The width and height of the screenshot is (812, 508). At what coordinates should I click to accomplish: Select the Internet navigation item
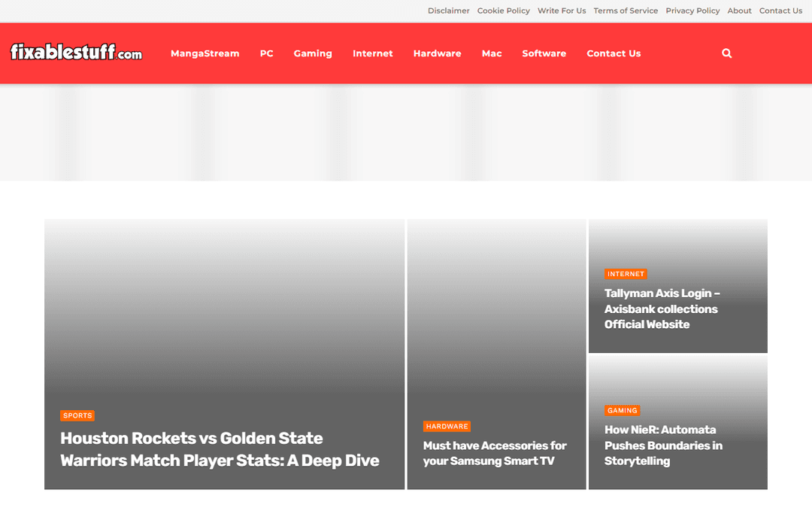click(x=373, y=53)
